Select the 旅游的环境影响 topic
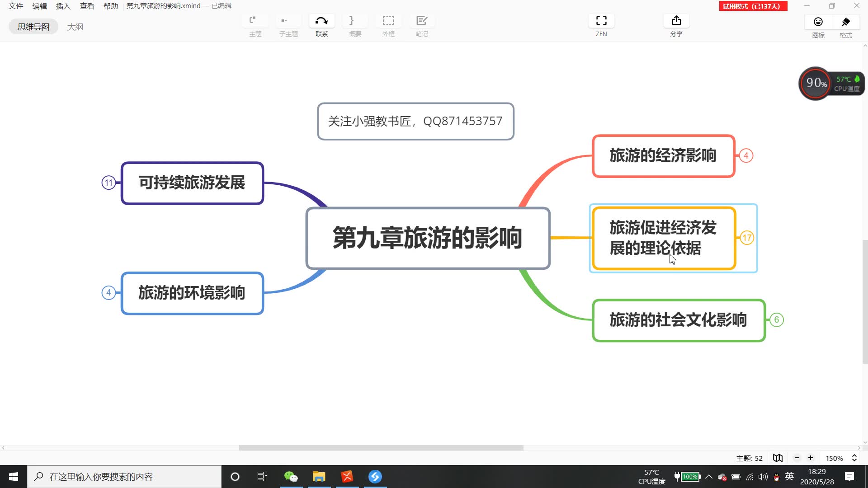The width and height of the screenshot is (868, 488). click(x=192, y=293)
